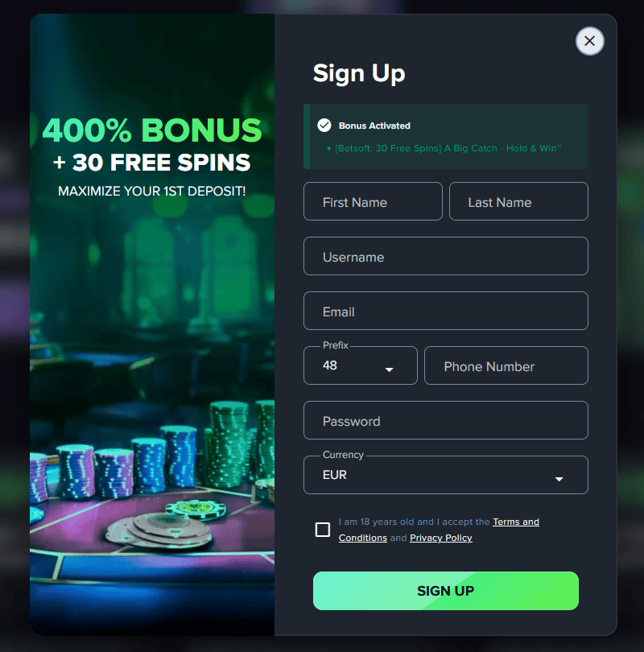The height and width of the screenshot is (652, 644).
Task: Focus the First Name field
Action: coord(373,201)
